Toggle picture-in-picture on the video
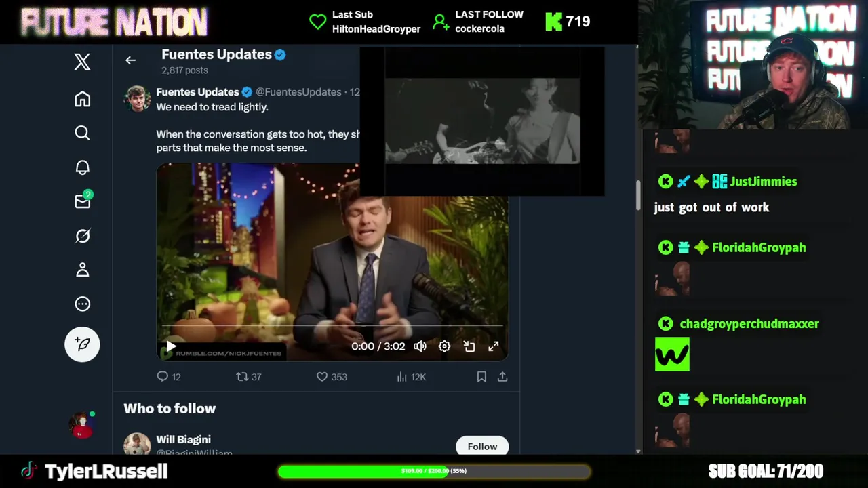The width and height of the screenshot is (868, 488). pos(469,346)
